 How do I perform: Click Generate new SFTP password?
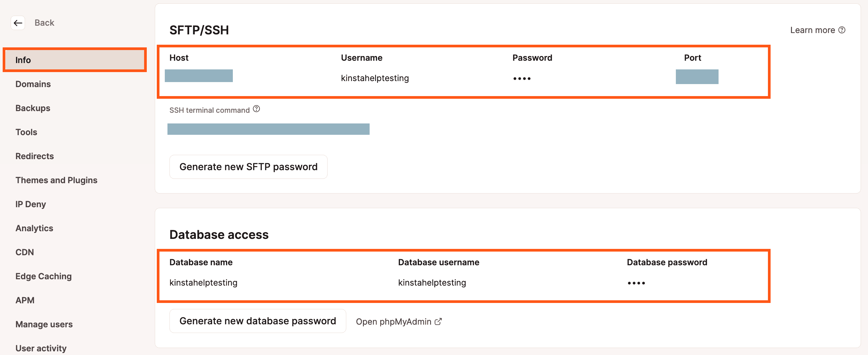pyautogui.click(x=248, y=166)
